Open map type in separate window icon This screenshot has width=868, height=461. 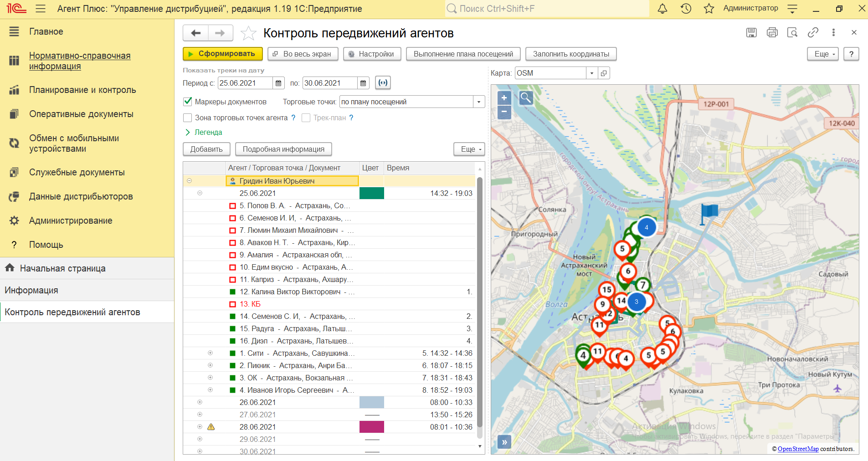click(604, 73)
